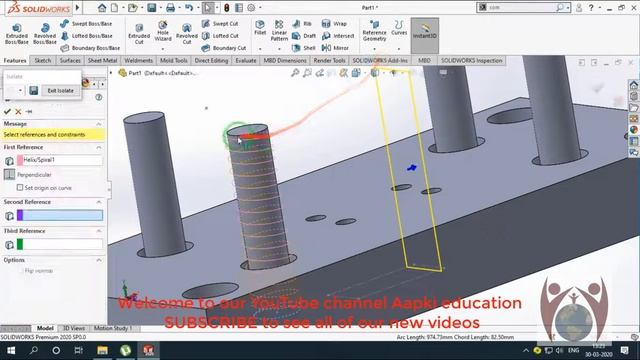Viewport: 640px width, 360px height.
Task: Click the Home icon in the top toolbar
Action: (x=102, y=7)
